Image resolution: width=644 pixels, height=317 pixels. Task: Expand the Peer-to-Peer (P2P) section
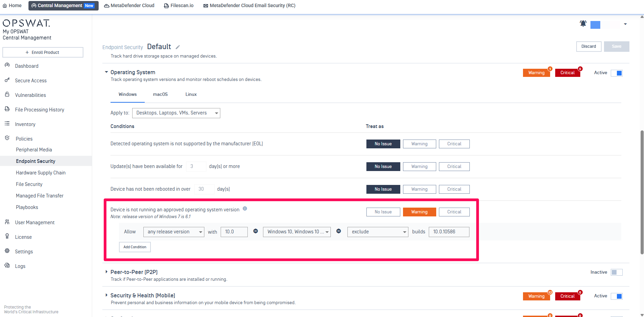[x=106, y=272]
